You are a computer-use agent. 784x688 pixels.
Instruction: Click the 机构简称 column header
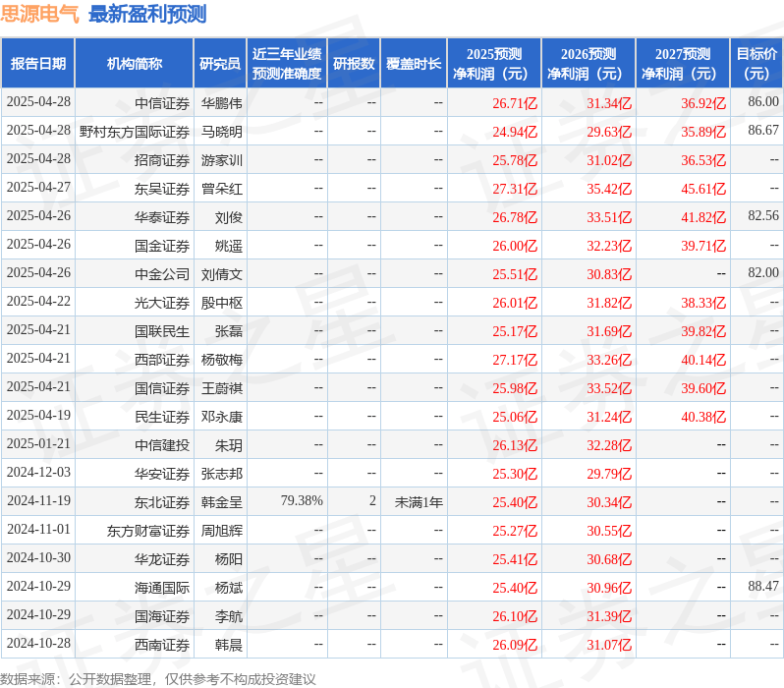pos(135,64)
